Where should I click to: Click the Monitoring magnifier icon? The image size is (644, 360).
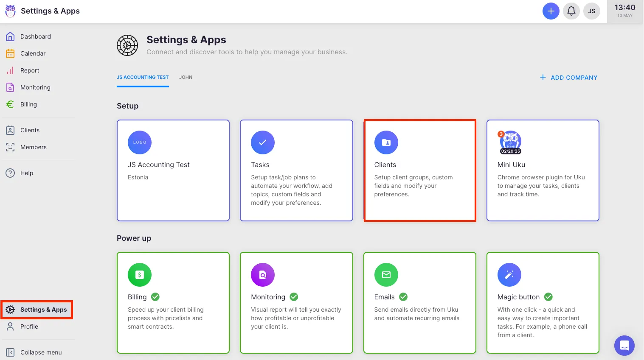pyautogui.click(x=263, y=275)
